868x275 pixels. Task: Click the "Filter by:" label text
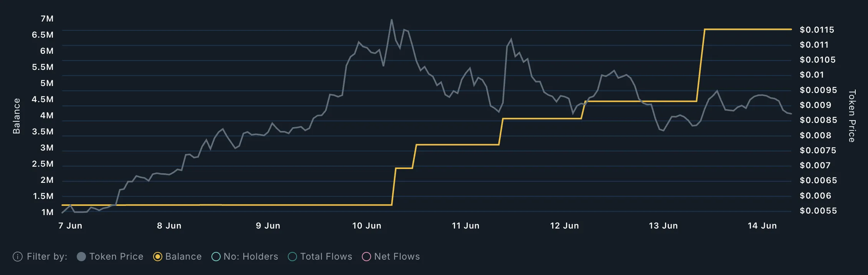coord(47,257)
